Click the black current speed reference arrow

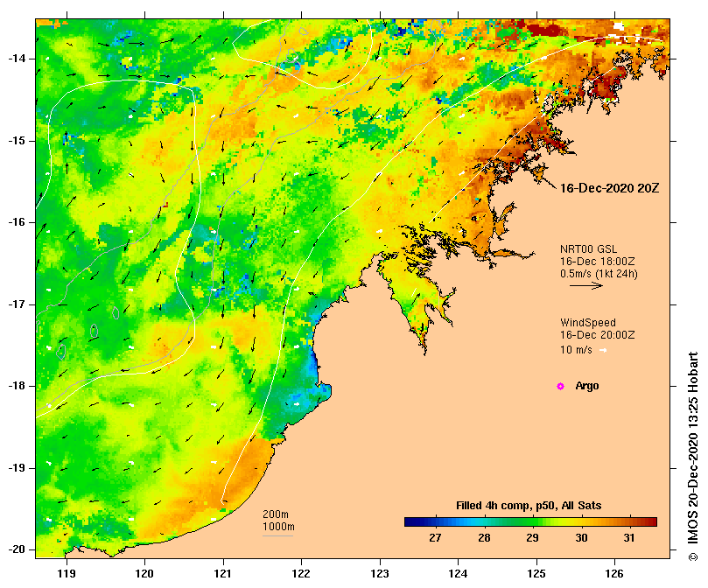pyautogui.click(x=586, y=285)
